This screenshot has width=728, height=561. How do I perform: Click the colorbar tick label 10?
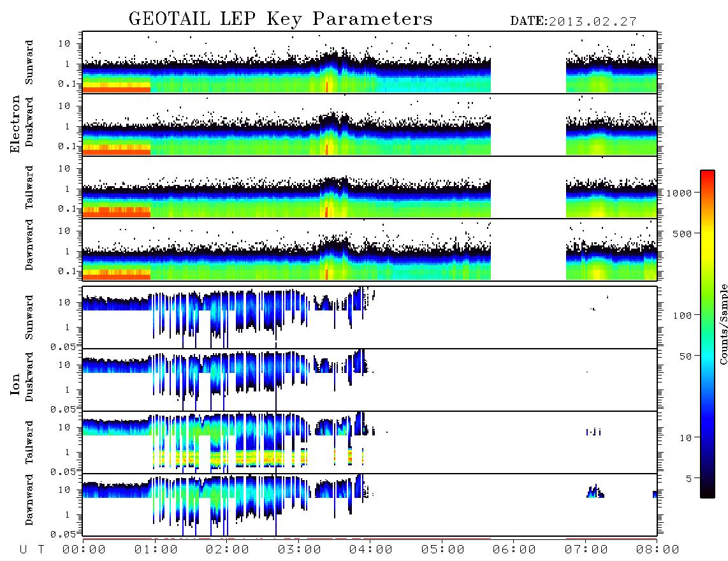[x=685, y=438]
